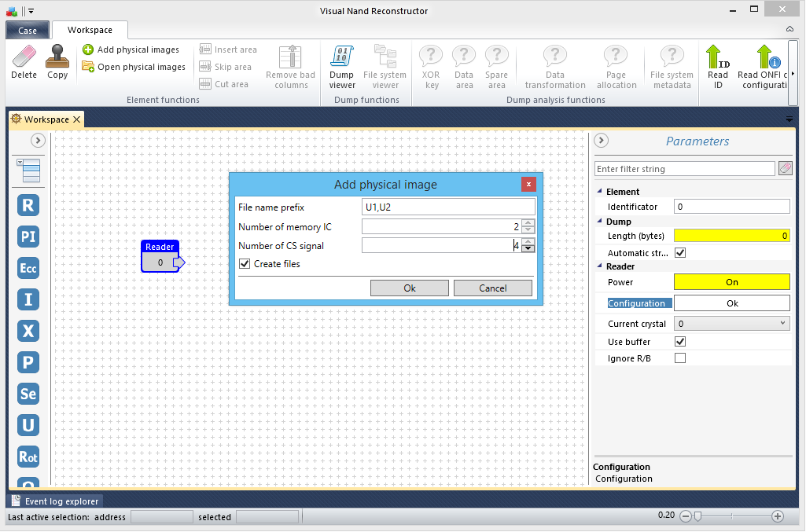Image resolution: width=806 pixels, height=532 pixels.
Task: Select the Workspace ribbon tab
Action: [90, 30]
